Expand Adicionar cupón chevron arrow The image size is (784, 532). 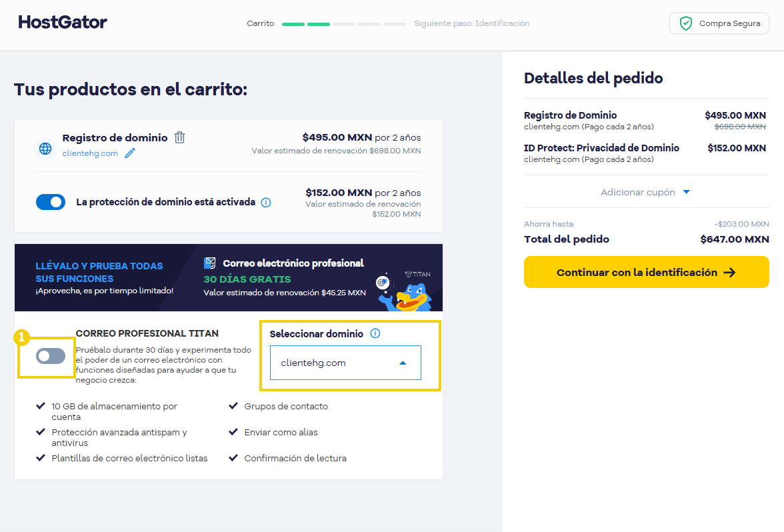(x=687, y=192)
